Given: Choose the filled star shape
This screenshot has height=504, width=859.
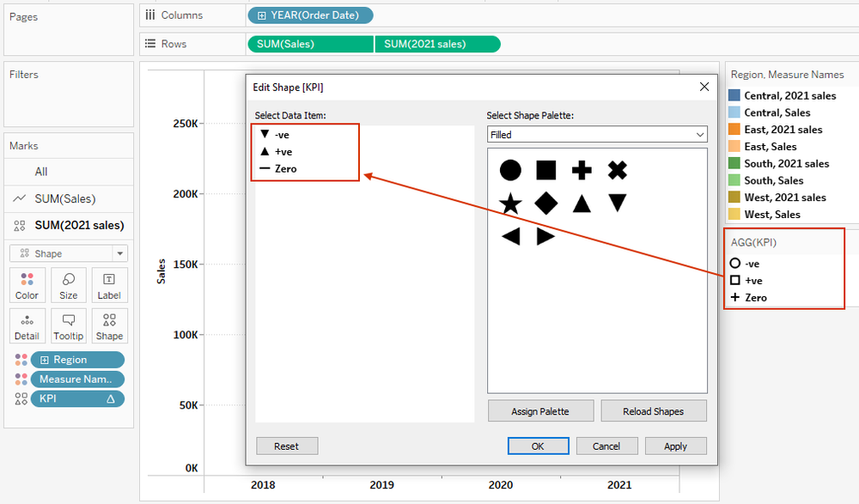Looking at the screenshot, I should pos(509,204).
